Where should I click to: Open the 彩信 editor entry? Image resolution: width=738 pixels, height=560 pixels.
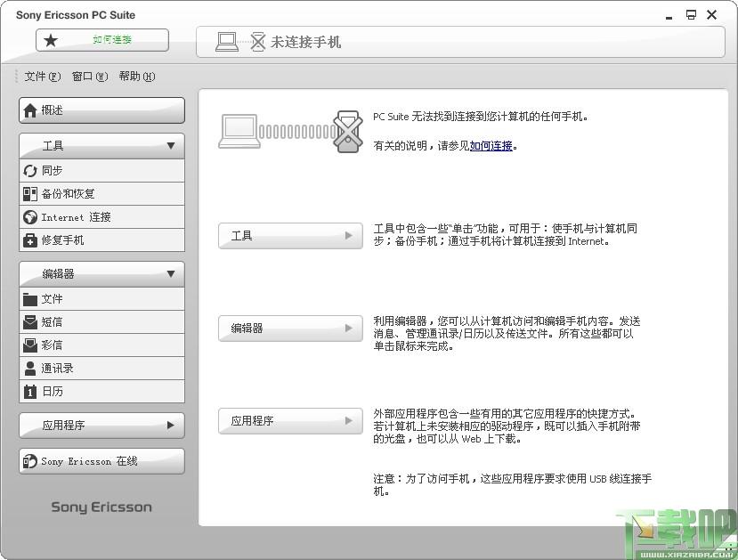101,345
